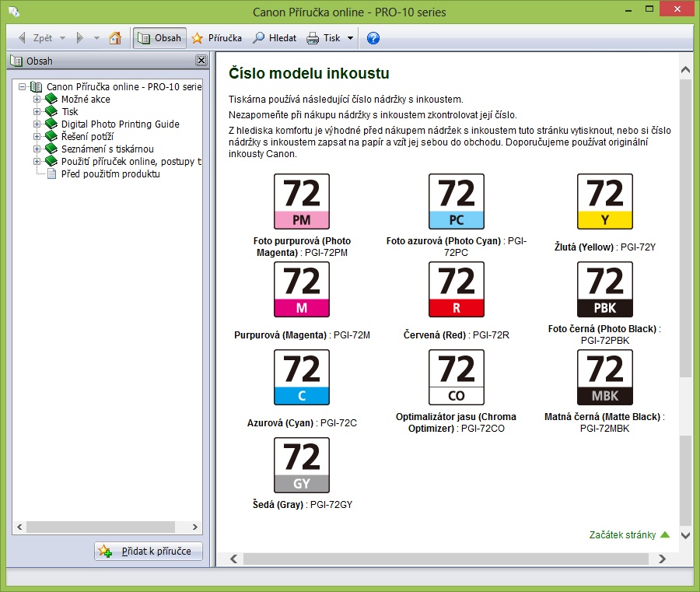This screenshot has width=700, height=592.
Task: Click the 72 C Cyan ink icon
Action: tap(301, 377)
